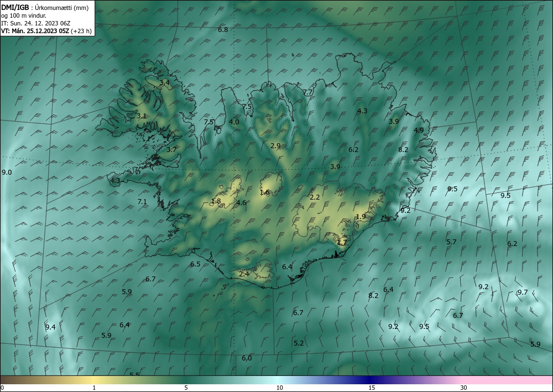The image size is (553, 392).
Task: Click the 7.1 value off the west coast
Action: [142, 202]
